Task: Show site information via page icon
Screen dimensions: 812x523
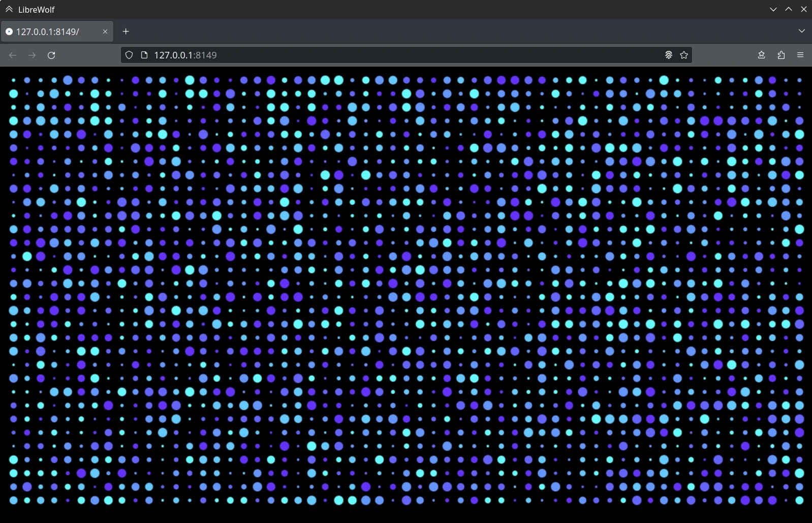Action: pos(144,55)
